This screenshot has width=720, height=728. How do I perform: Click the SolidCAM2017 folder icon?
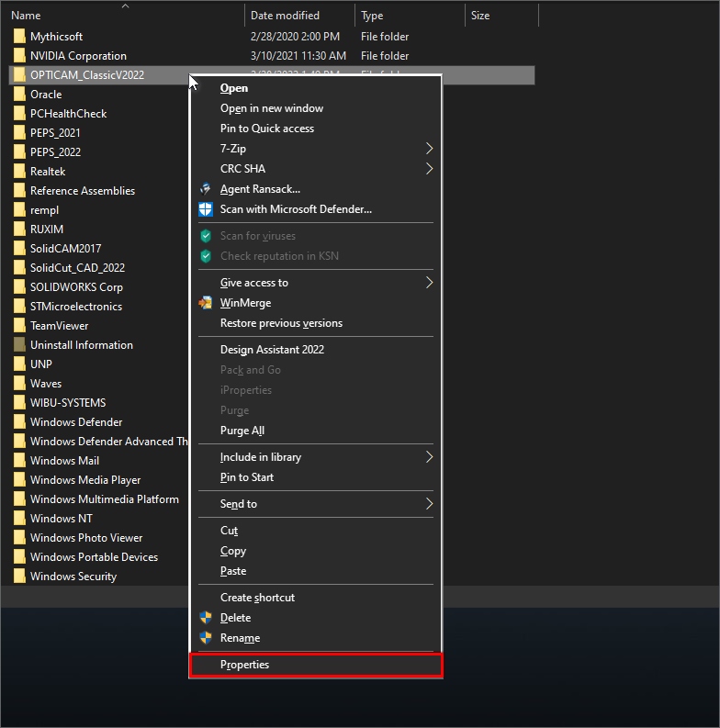(x=19, y=249)
